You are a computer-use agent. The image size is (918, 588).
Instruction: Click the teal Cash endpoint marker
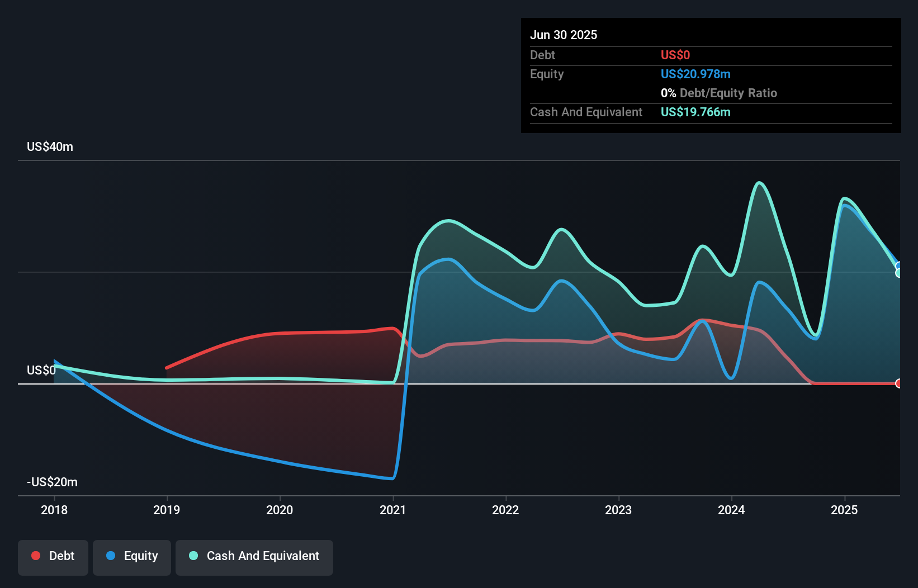(x=899, y=273)
